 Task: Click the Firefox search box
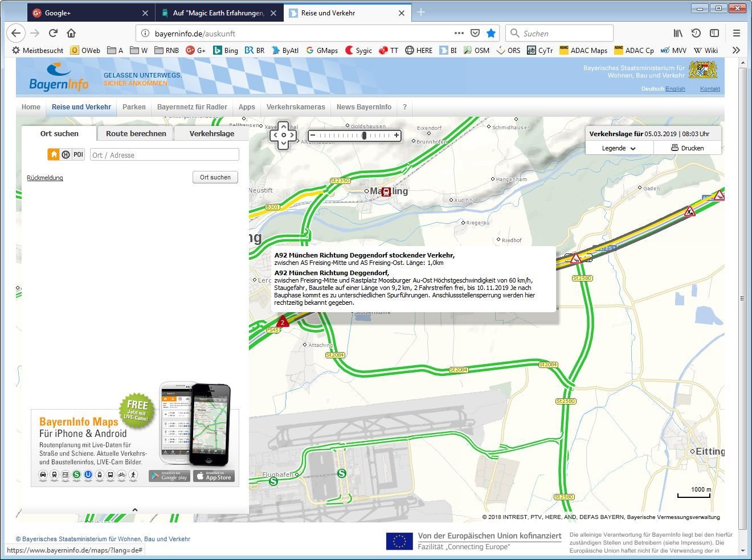559,33
